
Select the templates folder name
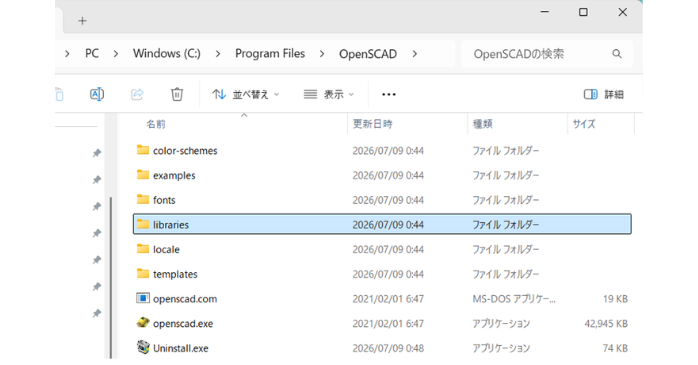click(175, 274)
